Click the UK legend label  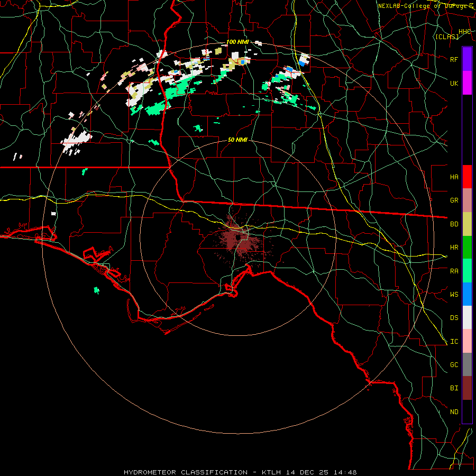click(x=454, y=83)
